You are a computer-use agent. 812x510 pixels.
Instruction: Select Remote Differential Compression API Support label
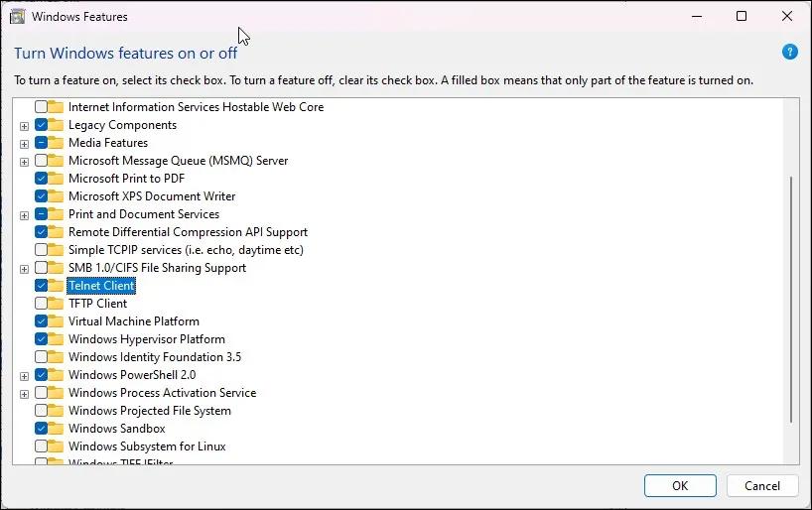pyautogui.click(x=188, y=232)
